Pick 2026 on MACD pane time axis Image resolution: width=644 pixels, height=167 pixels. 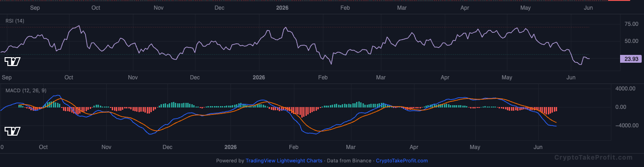[x=230, y=147]
